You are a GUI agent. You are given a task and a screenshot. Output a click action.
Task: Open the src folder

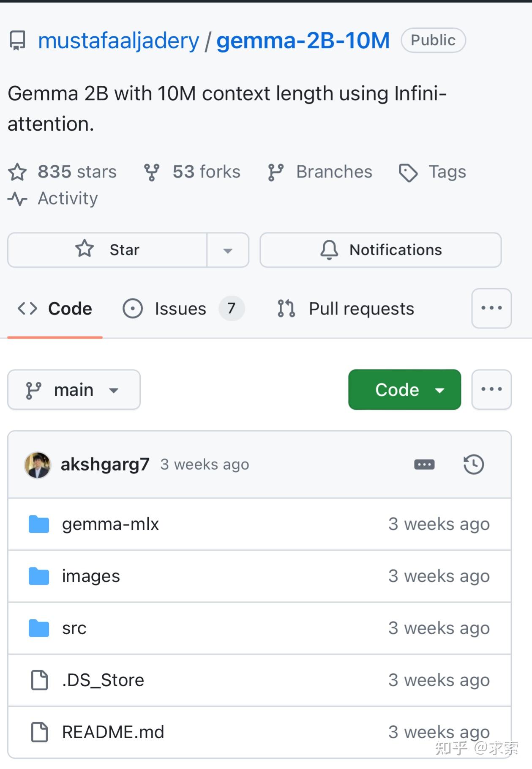click(74, 628)
